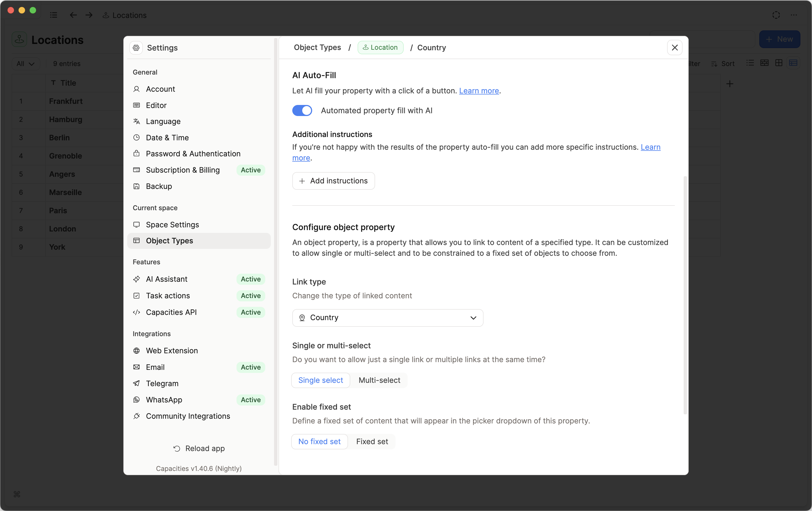
Task: Switch to list view icon
Action: [x=750, y=63]
